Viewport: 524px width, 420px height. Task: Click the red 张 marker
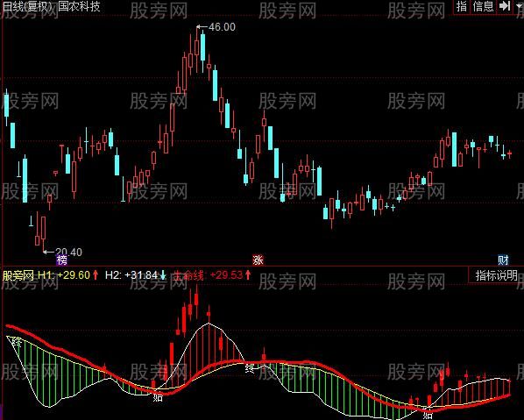tap(258, 260)
